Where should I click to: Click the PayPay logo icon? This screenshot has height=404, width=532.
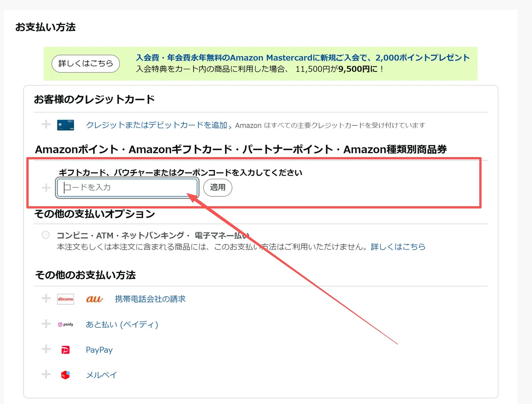tap(65, 349)
